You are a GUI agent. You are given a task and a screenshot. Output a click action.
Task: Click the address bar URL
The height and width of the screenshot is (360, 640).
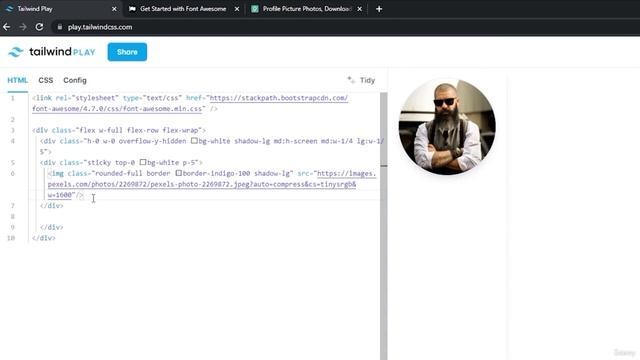tap(100, 27)
